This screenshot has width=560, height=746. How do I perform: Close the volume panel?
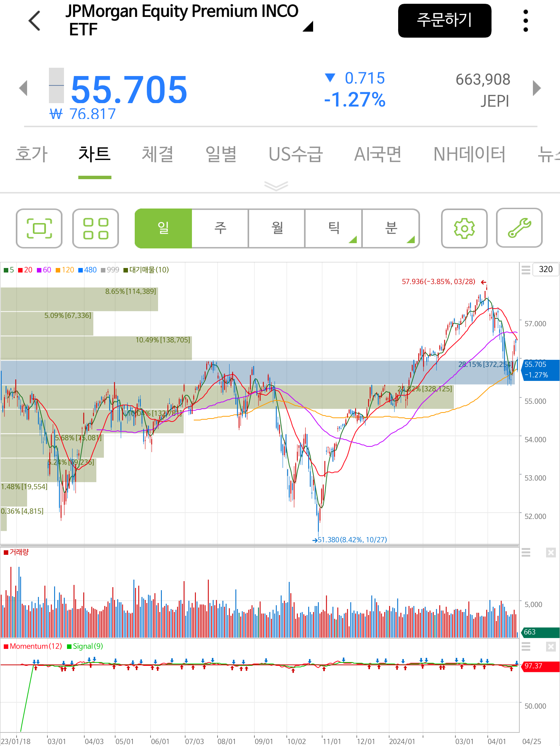pyautogui.click(x=551, y=552)
